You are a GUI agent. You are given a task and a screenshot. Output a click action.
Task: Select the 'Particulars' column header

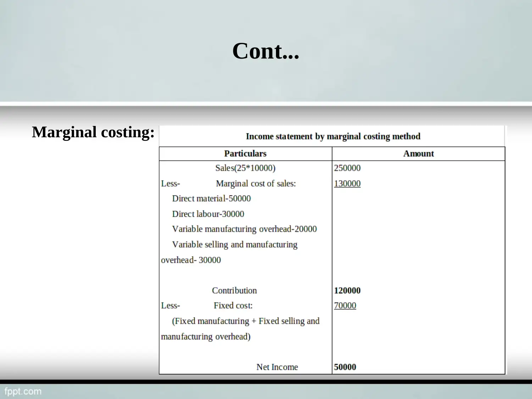(245, 154)
